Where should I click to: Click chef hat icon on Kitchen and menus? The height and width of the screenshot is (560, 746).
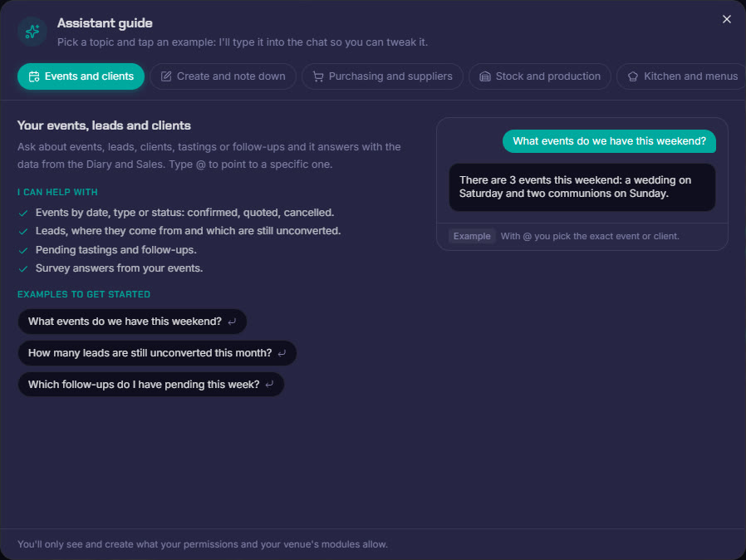pyautogui.click(x=633, y=76)
